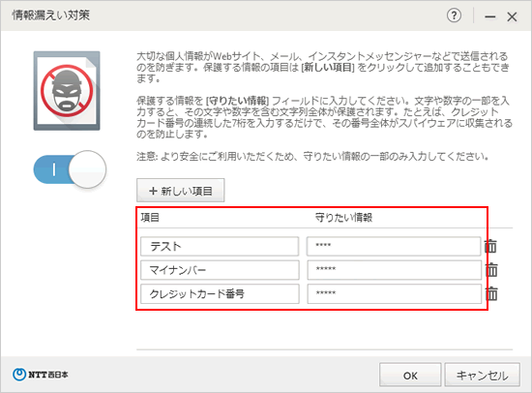This screenshot has width=532, height=393.
Task: Click the NTT西日本 logo
Action: click(41, 375)
